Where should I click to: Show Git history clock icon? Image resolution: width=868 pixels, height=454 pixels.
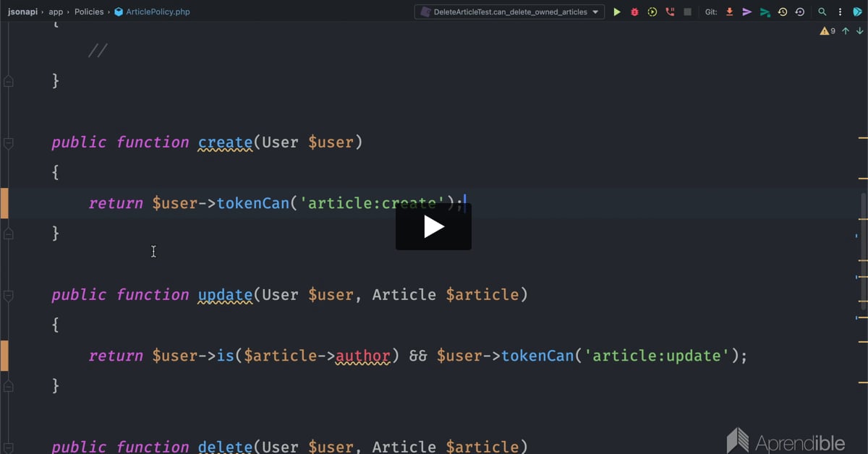782,12
